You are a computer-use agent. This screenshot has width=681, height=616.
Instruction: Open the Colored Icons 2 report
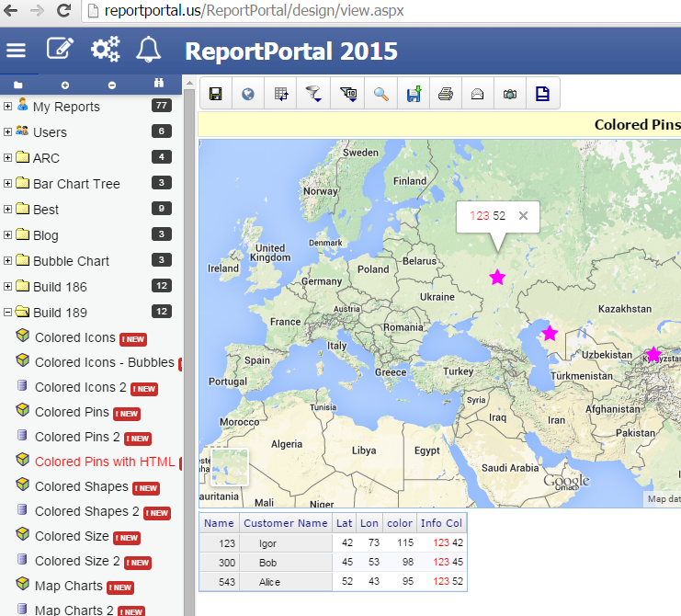pyautogui.click(x=81, y=387)
